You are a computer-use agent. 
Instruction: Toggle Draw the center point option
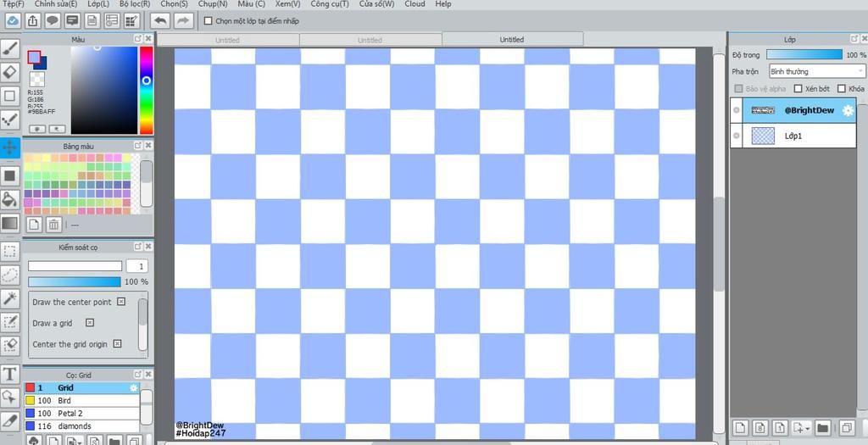[x=121, y=302]
